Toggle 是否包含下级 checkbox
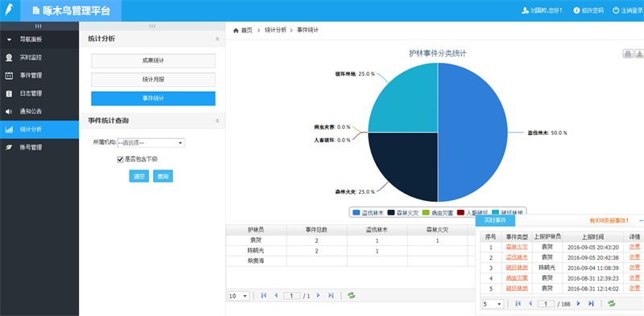The width and height of the screenshot is (644, 316). click(120, 159)
